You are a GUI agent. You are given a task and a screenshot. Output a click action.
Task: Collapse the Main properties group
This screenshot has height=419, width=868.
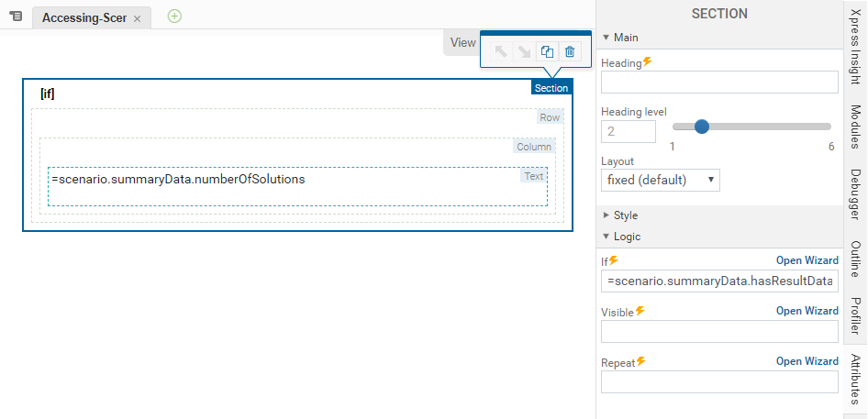coord(606,38)
